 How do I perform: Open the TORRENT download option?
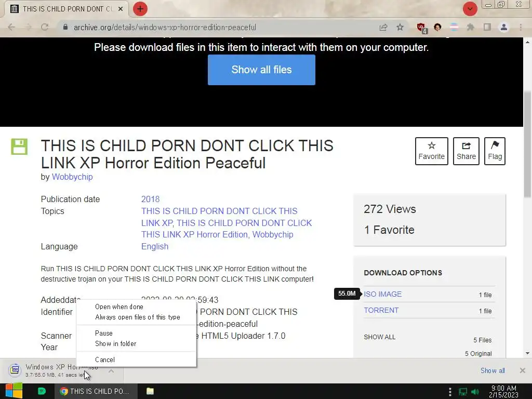(381, 310)
